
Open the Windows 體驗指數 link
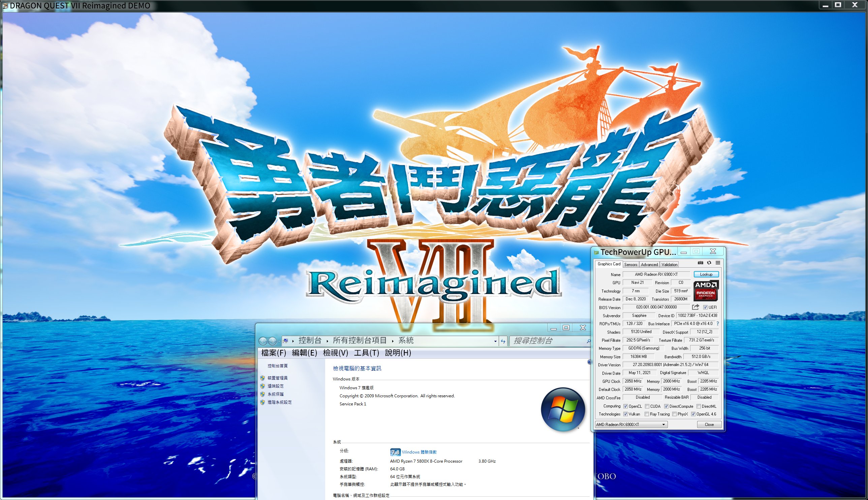click(419, 452)
